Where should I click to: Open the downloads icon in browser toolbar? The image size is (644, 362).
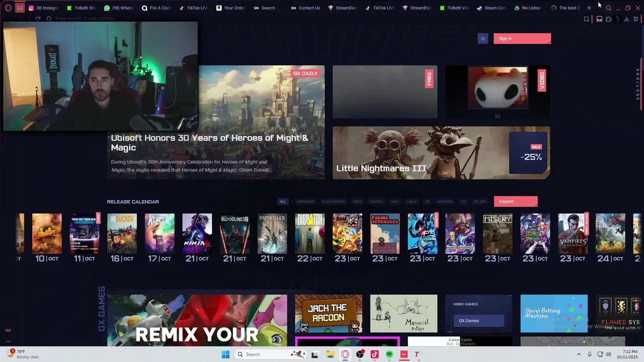[x=626, y=19]
